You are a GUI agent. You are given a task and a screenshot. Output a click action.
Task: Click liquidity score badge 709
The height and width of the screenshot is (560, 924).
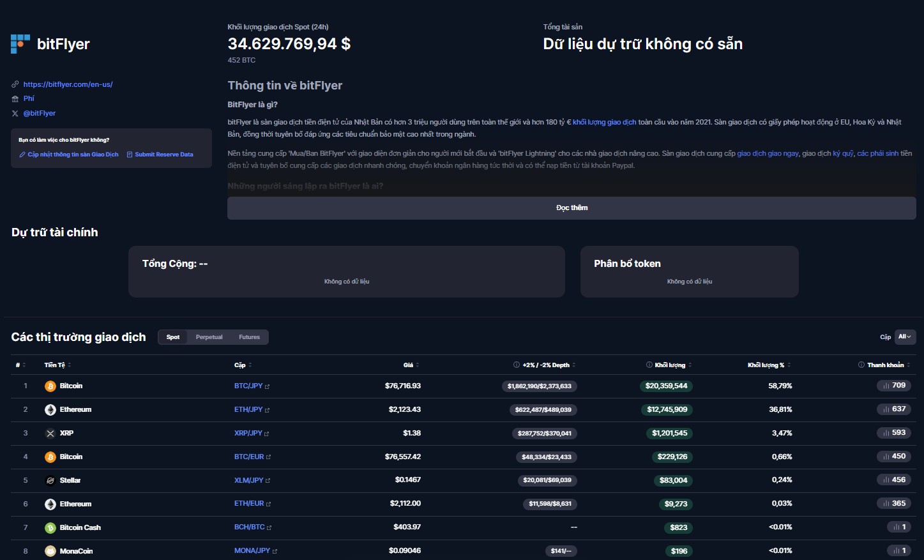[894, 386]
